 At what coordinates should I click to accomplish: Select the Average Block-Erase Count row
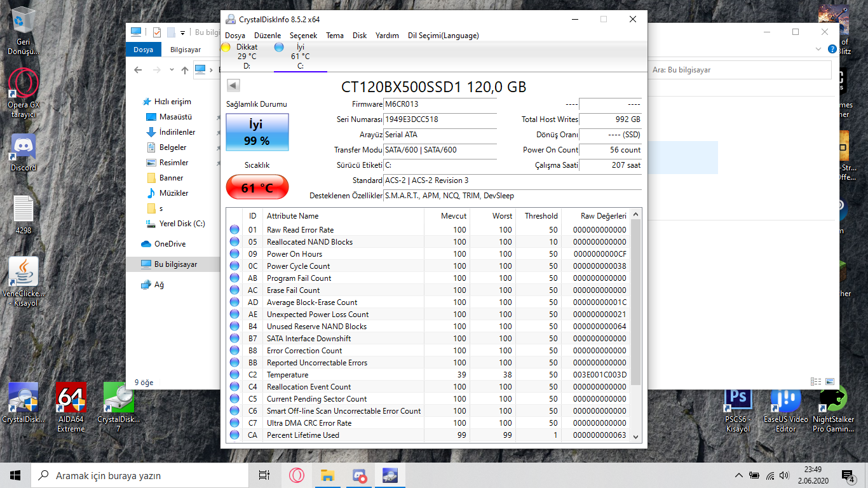pyautogui.click(x=428, y=302)
